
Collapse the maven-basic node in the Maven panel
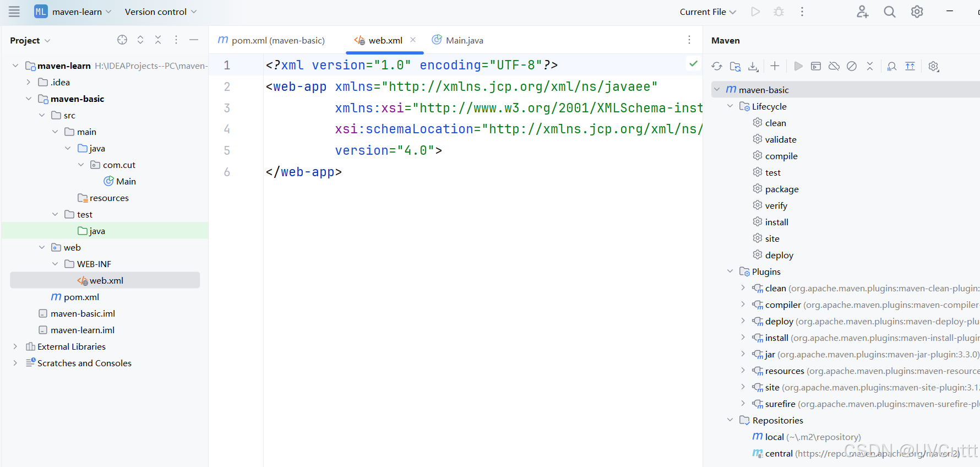[717, 89]
